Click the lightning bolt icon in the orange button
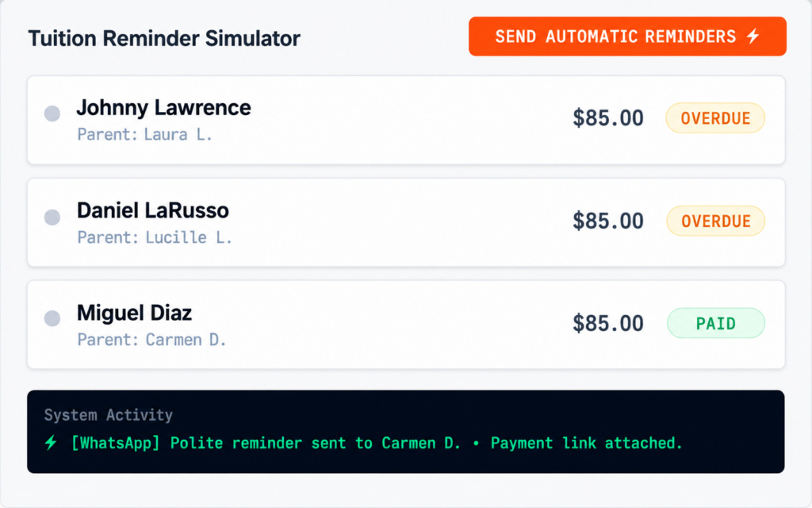 click(753, 37)
